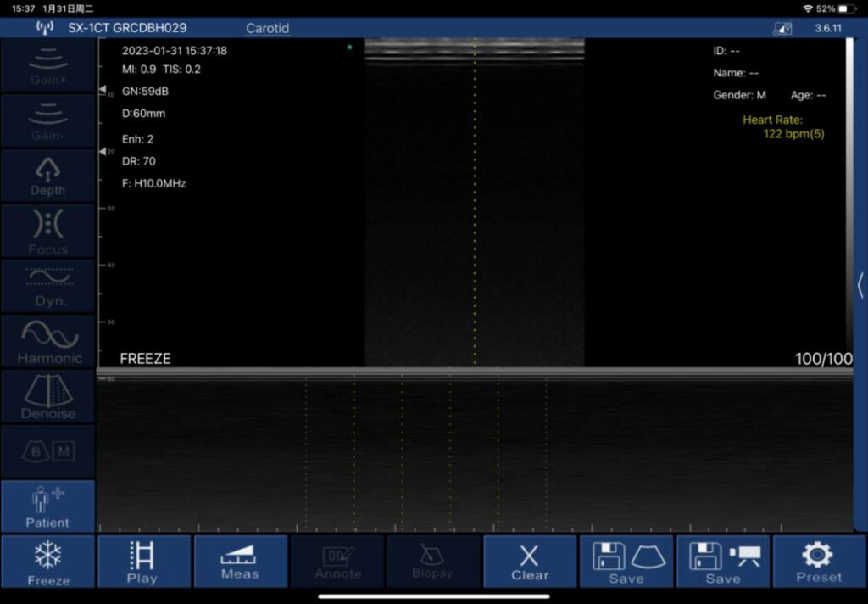Clear measurements with the Clear button
Image resolution: width=868 pixels, height=604 pixels.
tap(531, 562)
